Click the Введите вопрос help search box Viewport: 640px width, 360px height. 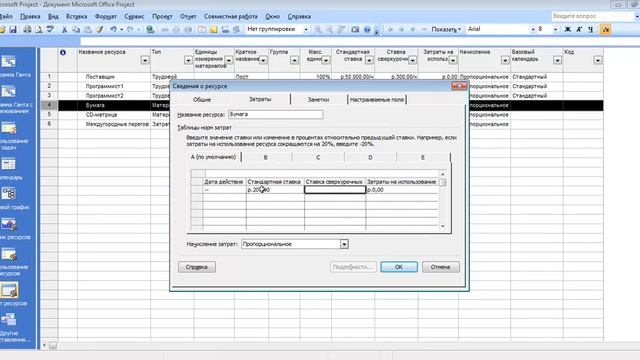(x=593, y=16)
